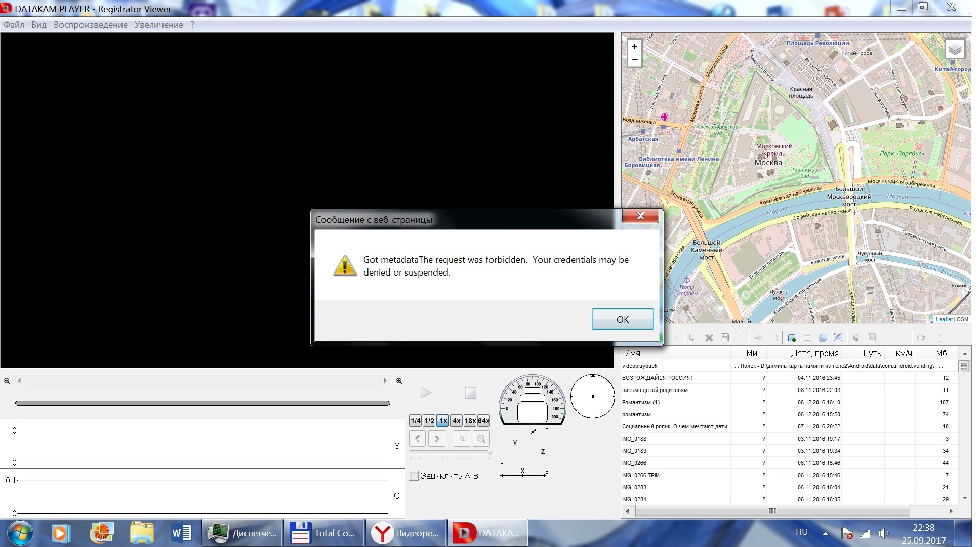The image size is (980, 547).
Task: Click the map zoom out minus button
Action: tap(634, 59)
